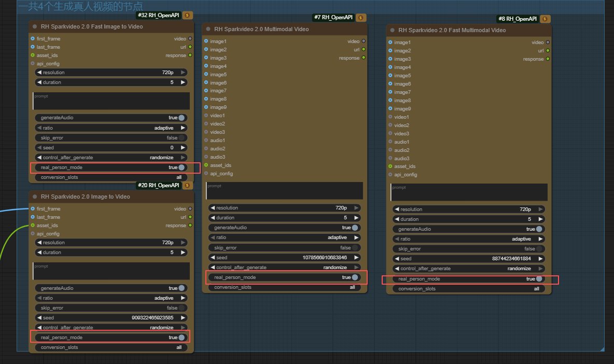Click asset_ids input port on node #8
Image resolution: width=614 pixels, height=364 pixels.
coord(390,166)
